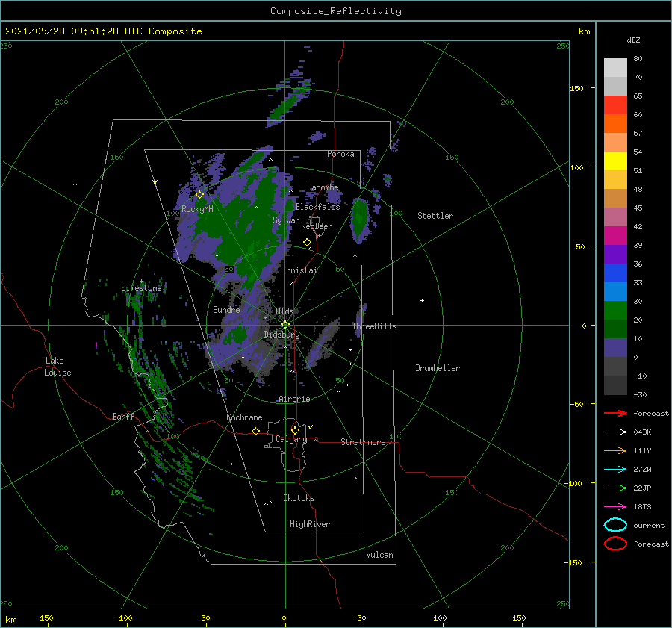
Task: Click the Olds city label
Action: point(284,311)
